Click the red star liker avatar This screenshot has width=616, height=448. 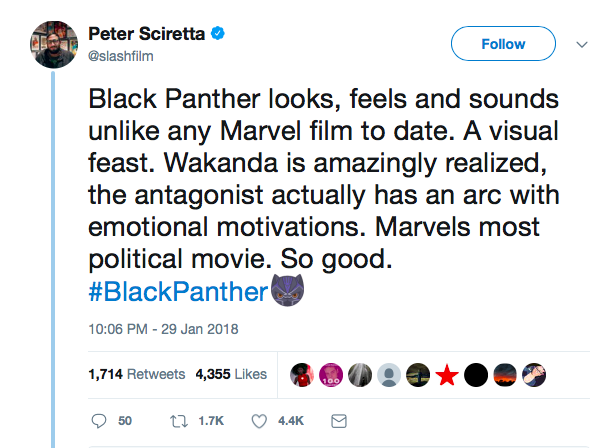(448, 374)
